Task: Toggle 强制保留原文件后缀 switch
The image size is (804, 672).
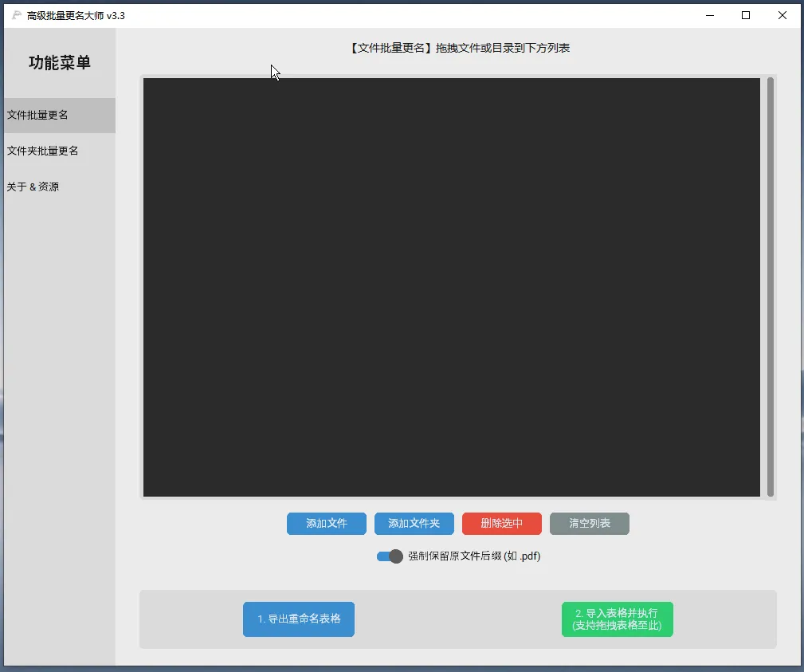Action: 390,556
